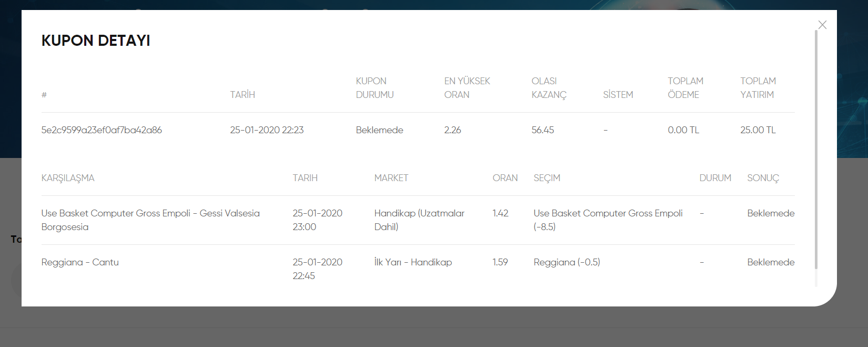Click match date 25-01-2020 22:45
Viewport: 868px width, 347px height.
317,269
